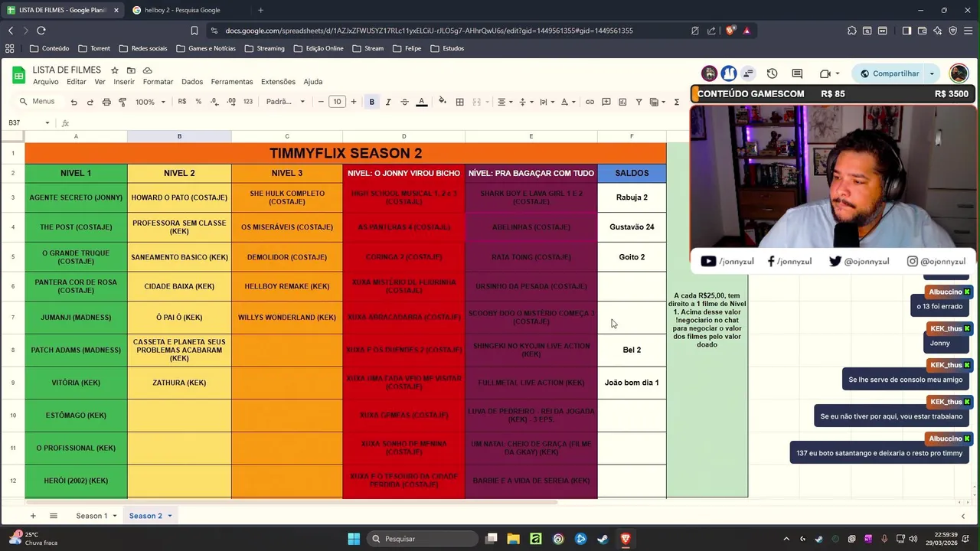Screen dimensions: 980x551
Task: Create a filter with funnel icon
Action: (x=639, y=102)
